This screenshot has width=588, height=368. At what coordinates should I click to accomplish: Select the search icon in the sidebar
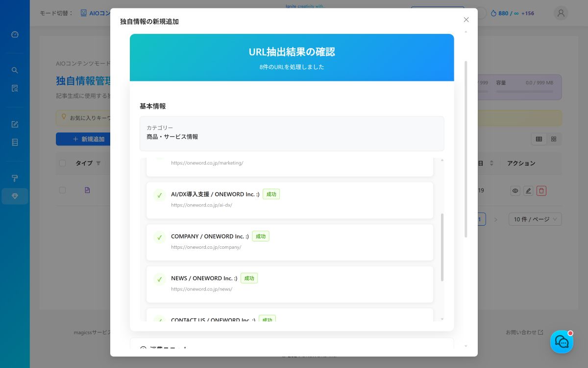tap(14, 70)
